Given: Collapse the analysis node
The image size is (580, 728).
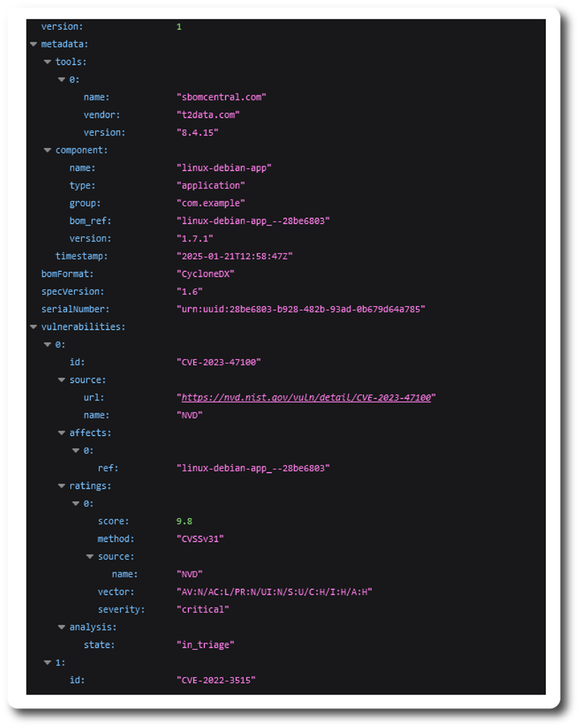Looking at the screenshot, I should pyautogui.click(x=62, y=627).
